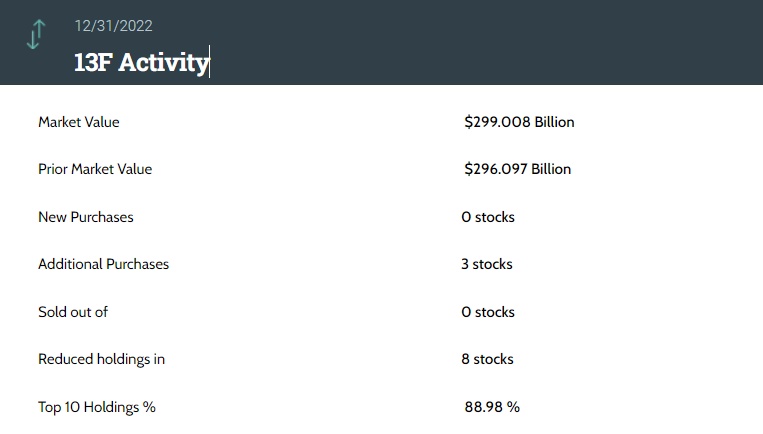Select the 12/31/2022 date in header
This screenshot has width=763, height=434.
113,26
